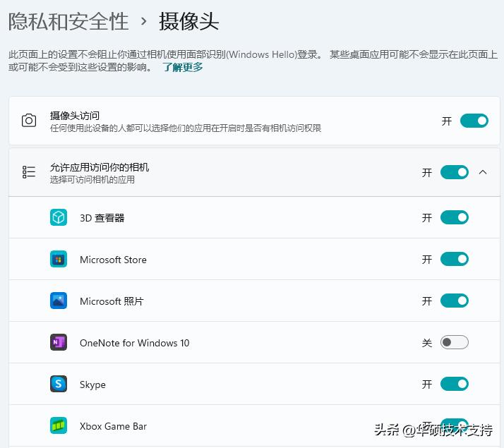The image size is (504, 448).
Task: Click the 关 status next to OneNote
Action: point(427,343)
